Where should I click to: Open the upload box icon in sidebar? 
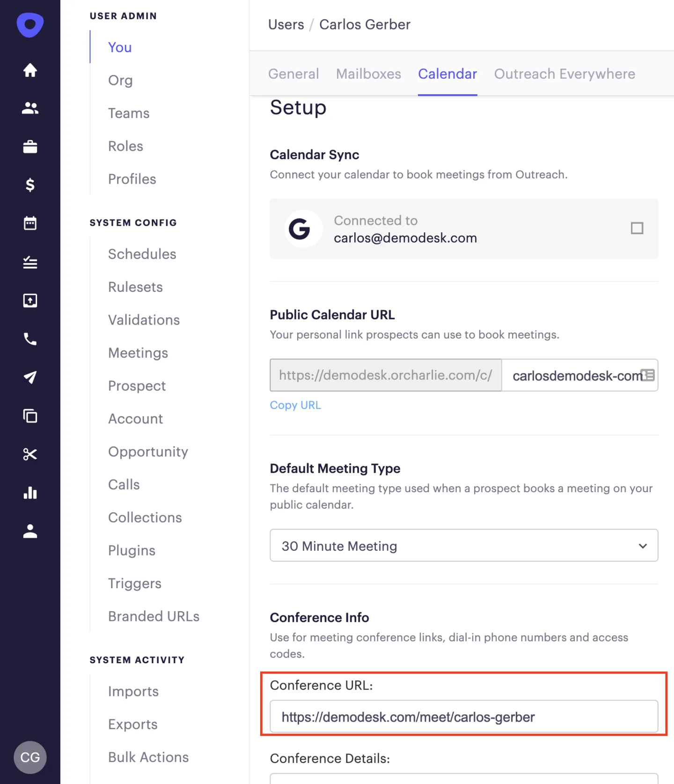click(30, 300)
